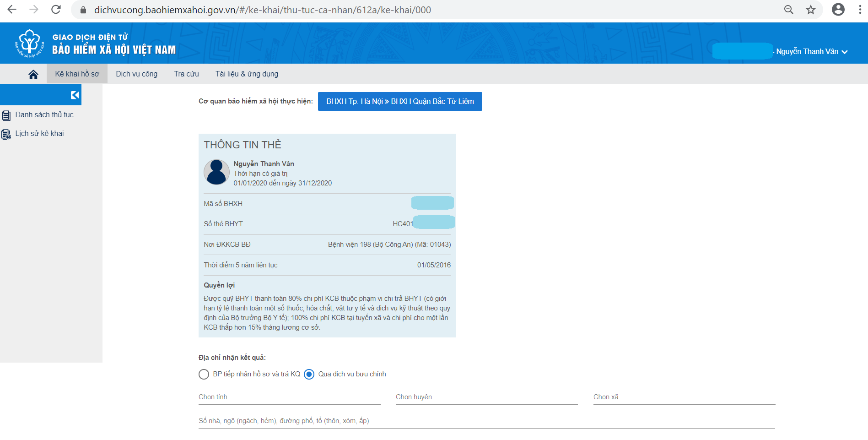Open Danh sách thủ tục link
Screen dimensions: 868x440
pyautogui.click(x=44, y=115)
